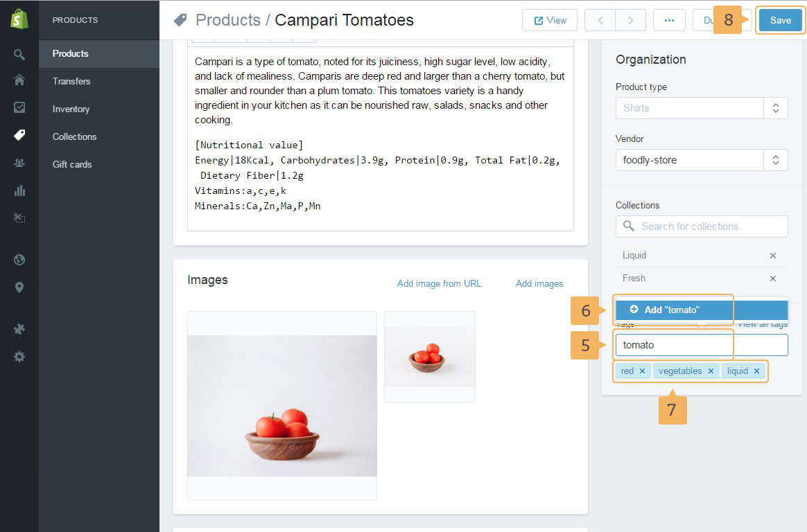Open Collections in the Products menu
This screenshot has width=807, height=532.
click(x=74, y=136)
